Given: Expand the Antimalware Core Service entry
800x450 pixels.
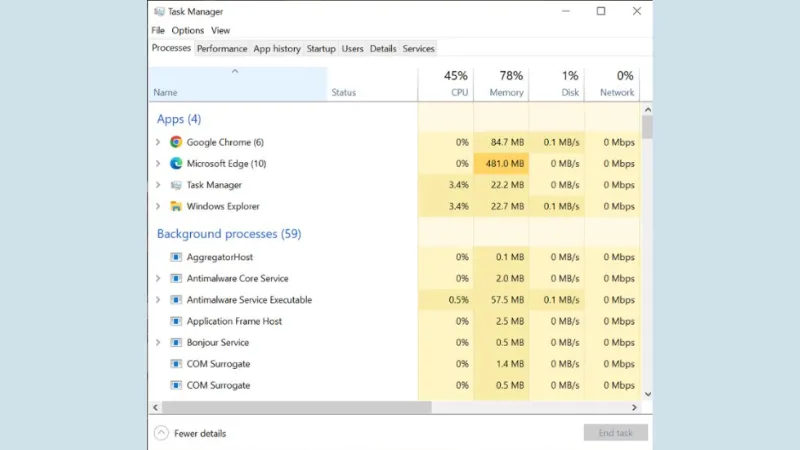Looking at the screenshot, I should pyautogui.click(x=158, y=278).
